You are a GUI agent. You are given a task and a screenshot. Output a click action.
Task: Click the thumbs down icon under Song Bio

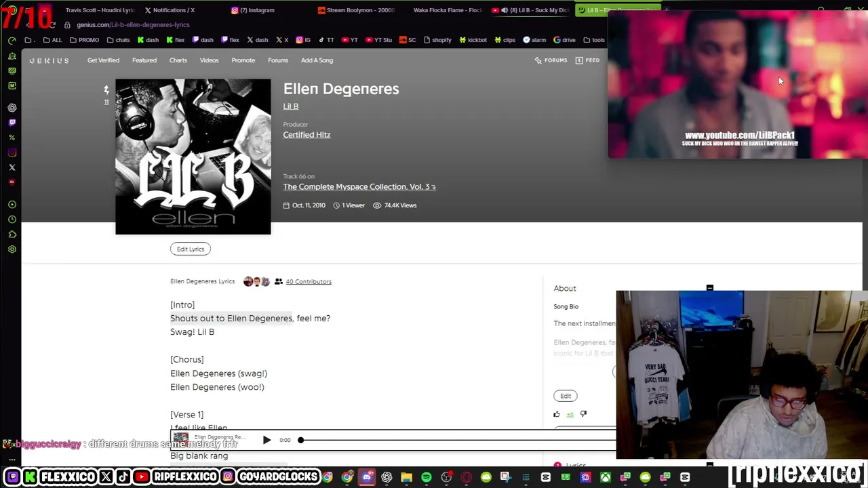pyautogui.click(x=583, y=414)
